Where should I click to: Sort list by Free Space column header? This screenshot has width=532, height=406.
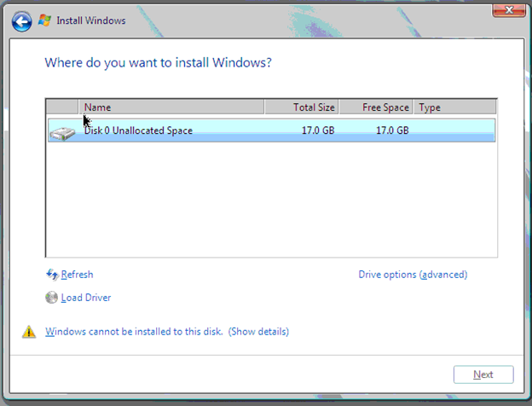click(376, 107)
